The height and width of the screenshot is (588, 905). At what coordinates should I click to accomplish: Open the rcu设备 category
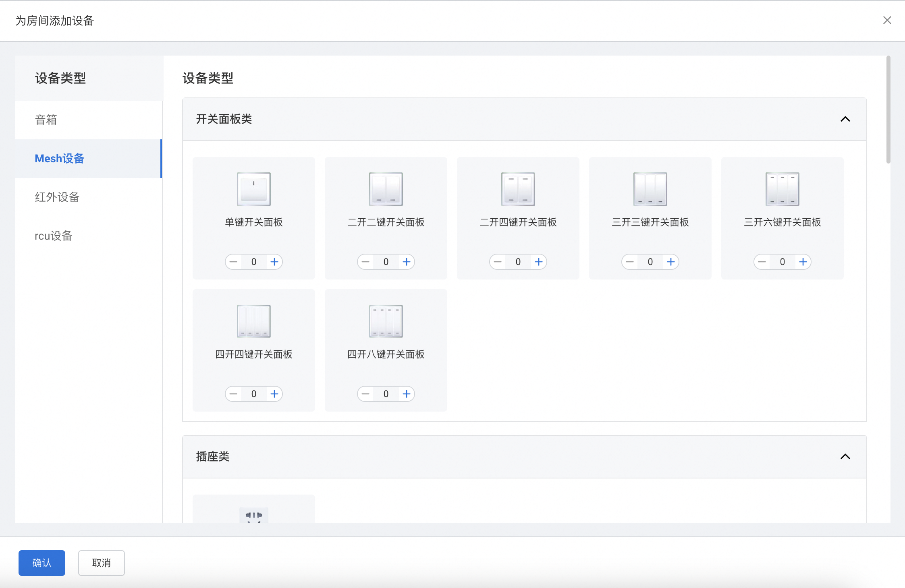(x=53, y=236)
